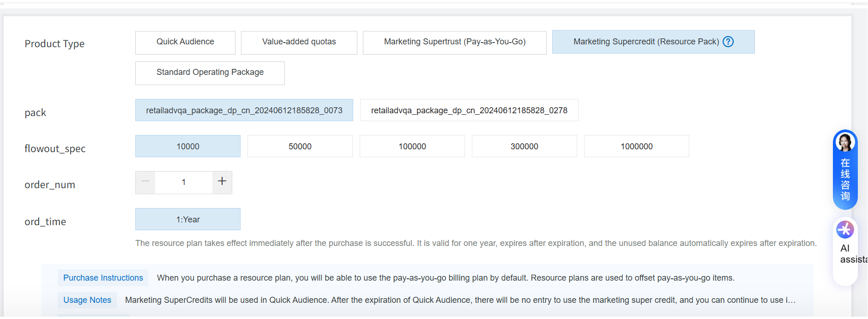Click the Purchase Instructions label
This screenshot has width=868, height=319.
coord(103,278)
